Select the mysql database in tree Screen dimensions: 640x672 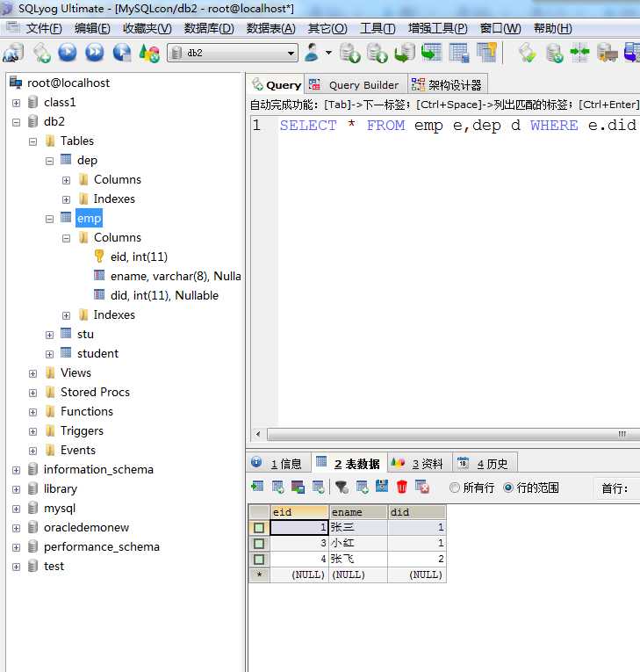click(60, 509)
